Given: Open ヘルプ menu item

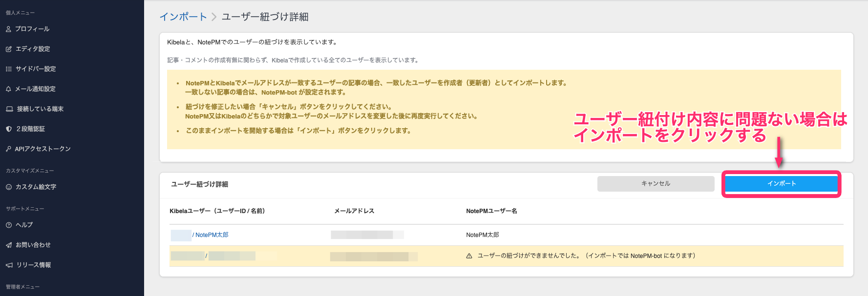Looking at the screenshot, I should coord(24,225).
